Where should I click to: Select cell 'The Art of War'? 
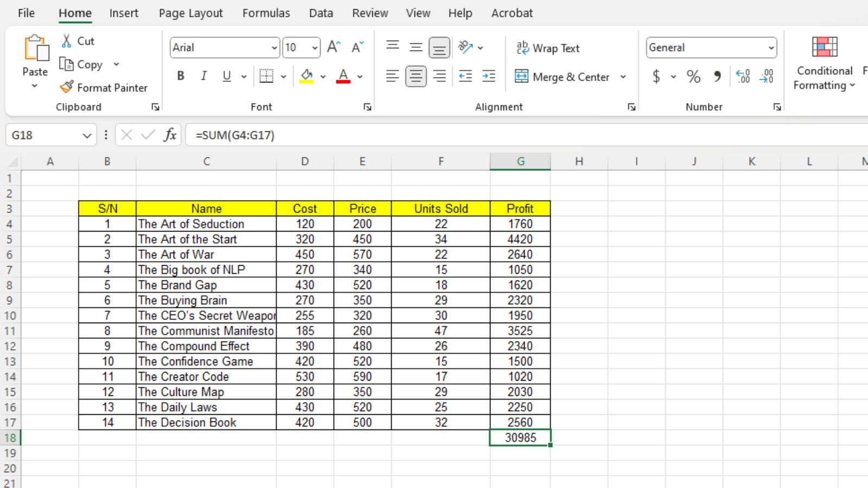pos(206,254)
